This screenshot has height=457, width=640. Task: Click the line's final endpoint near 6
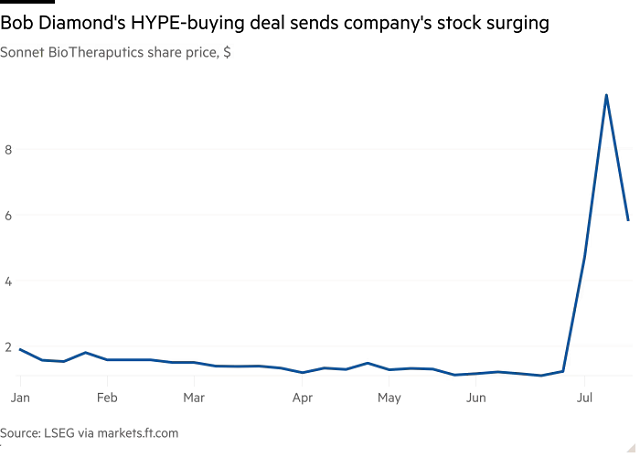point(628,220)
